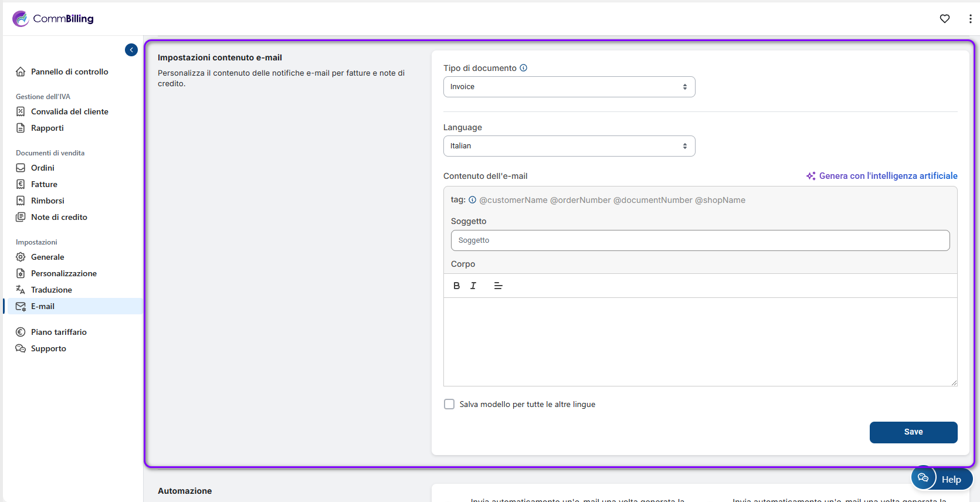Enable Salva modello per tutte le altre lingue
The height and width of the screenshot is (502, 980).
tap(449, 404)
